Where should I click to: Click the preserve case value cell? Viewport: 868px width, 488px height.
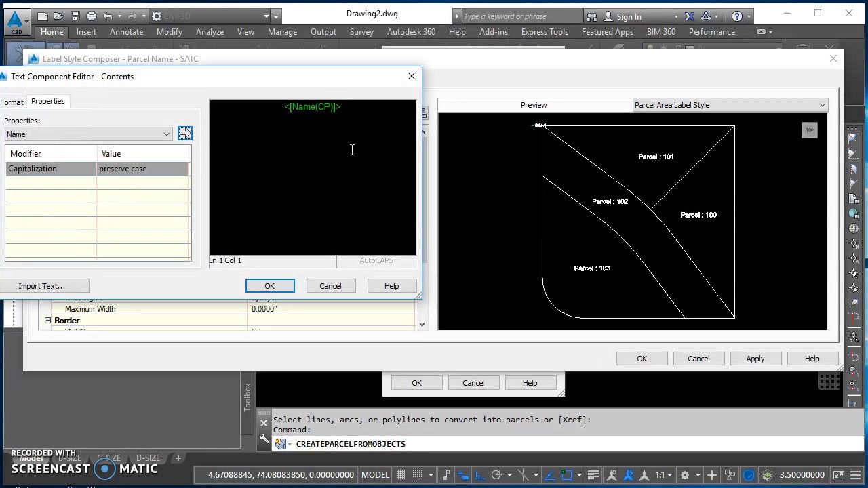point(143,169)
